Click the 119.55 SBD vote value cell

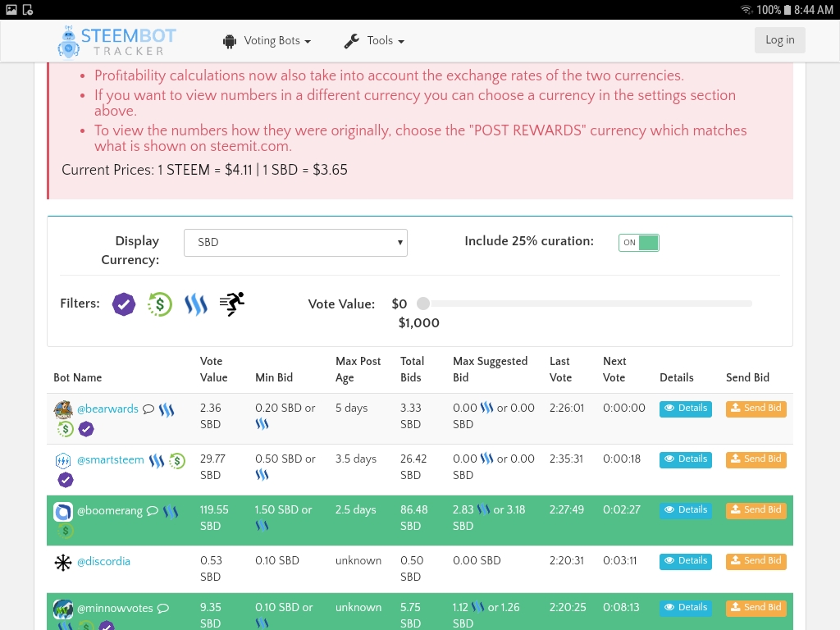(x=214, y=518)
